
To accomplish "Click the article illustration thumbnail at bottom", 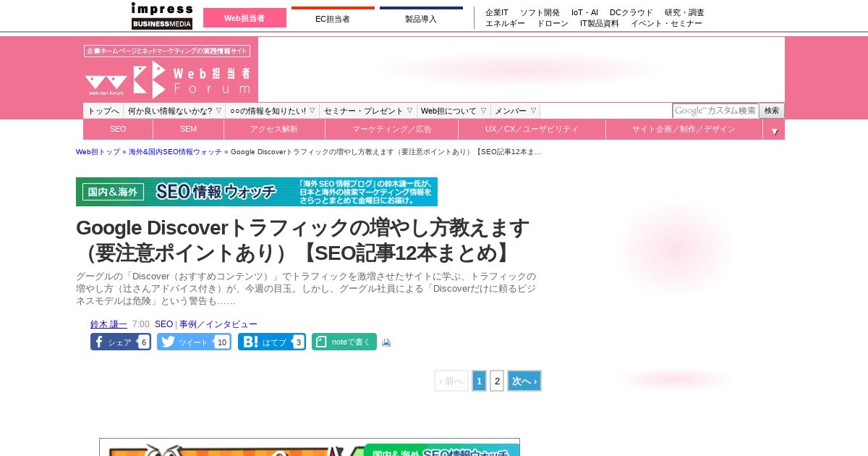I will pos(310,447).
